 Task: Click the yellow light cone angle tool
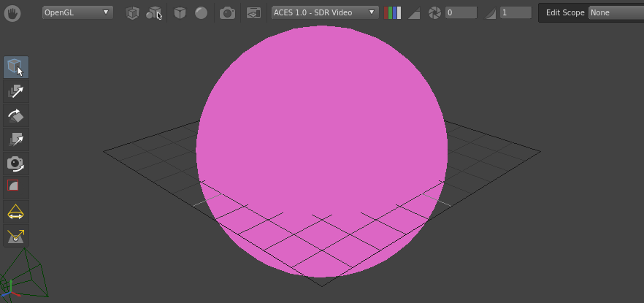[x=15, y=212]
